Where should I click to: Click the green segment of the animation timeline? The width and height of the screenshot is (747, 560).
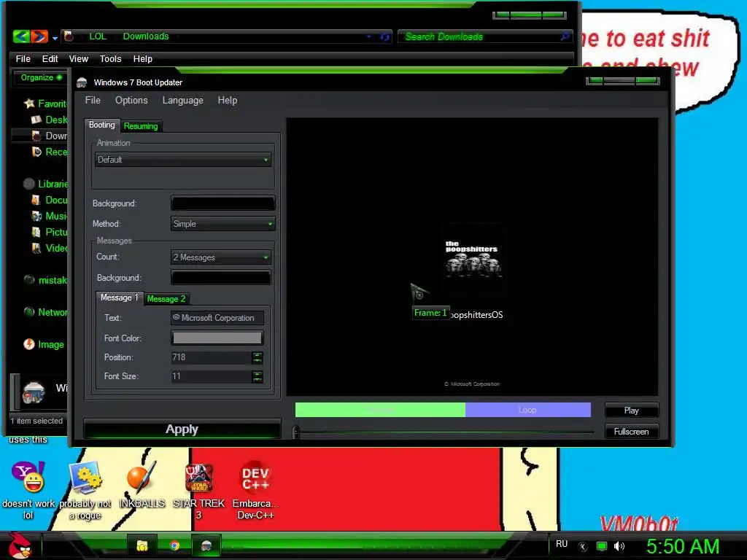[380, 410]
